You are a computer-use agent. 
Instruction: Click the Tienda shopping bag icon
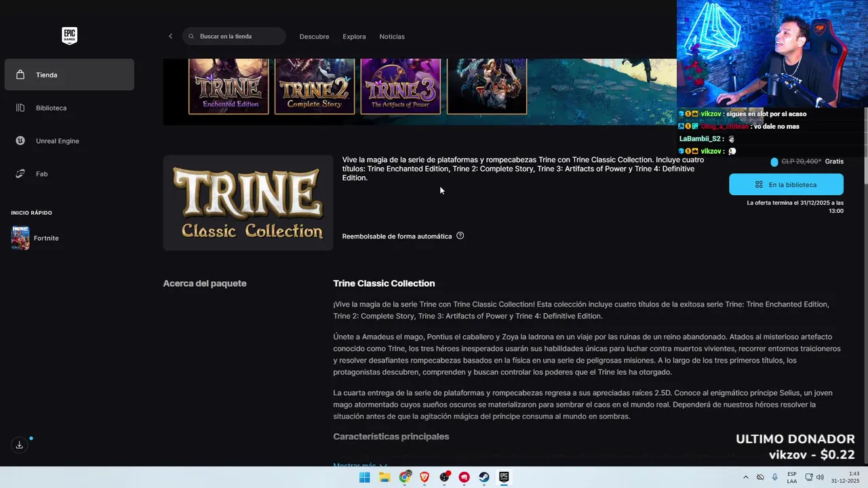click(x=20, y=75)
